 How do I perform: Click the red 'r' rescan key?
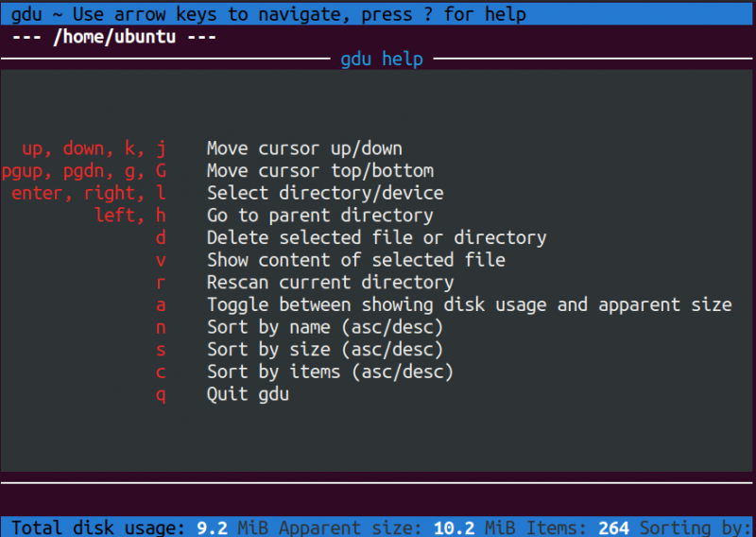(161, 283)
